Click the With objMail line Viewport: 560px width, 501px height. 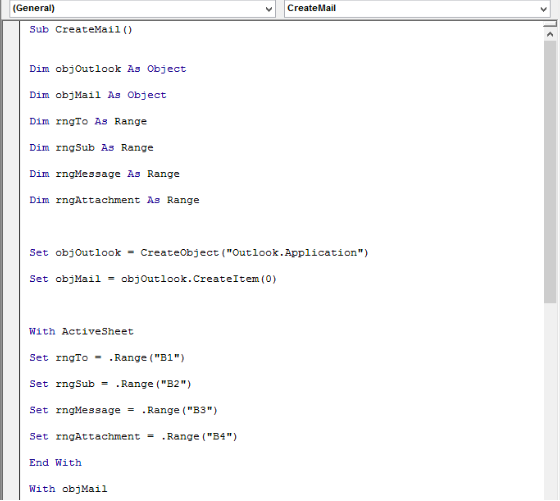pos(68,489)
